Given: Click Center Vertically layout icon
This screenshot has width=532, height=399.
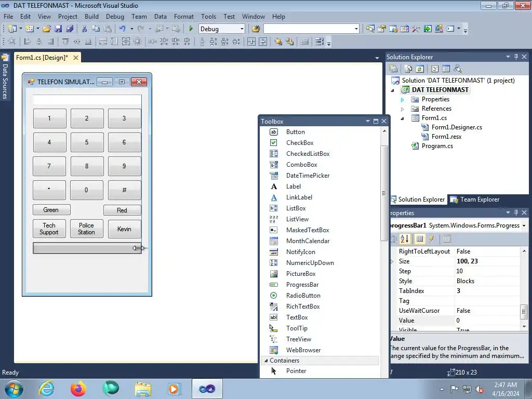Looking at the screenshot, I should (263, 42).
